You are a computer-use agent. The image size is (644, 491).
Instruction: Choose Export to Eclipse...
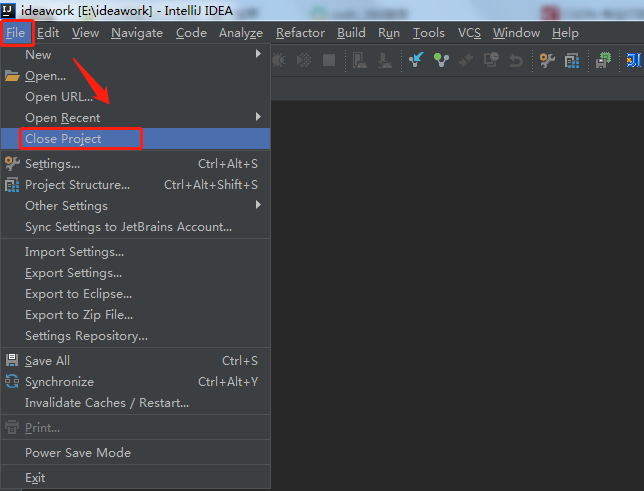[x=136, y=294]
